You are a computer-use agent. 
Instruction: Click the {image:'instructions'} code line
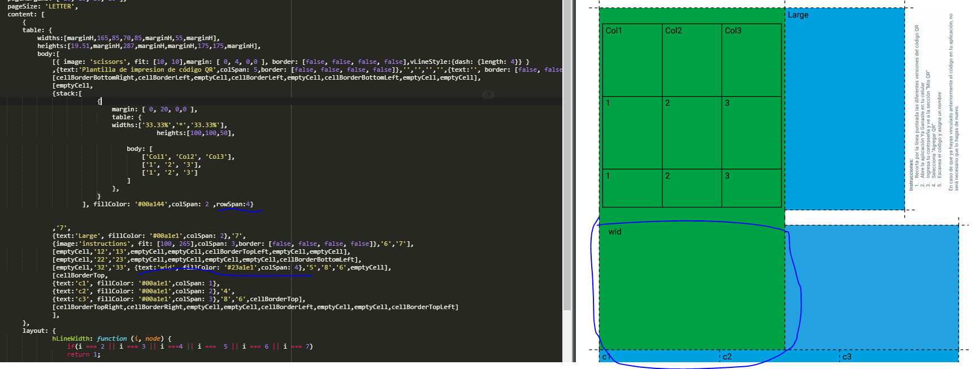point(233,244)
